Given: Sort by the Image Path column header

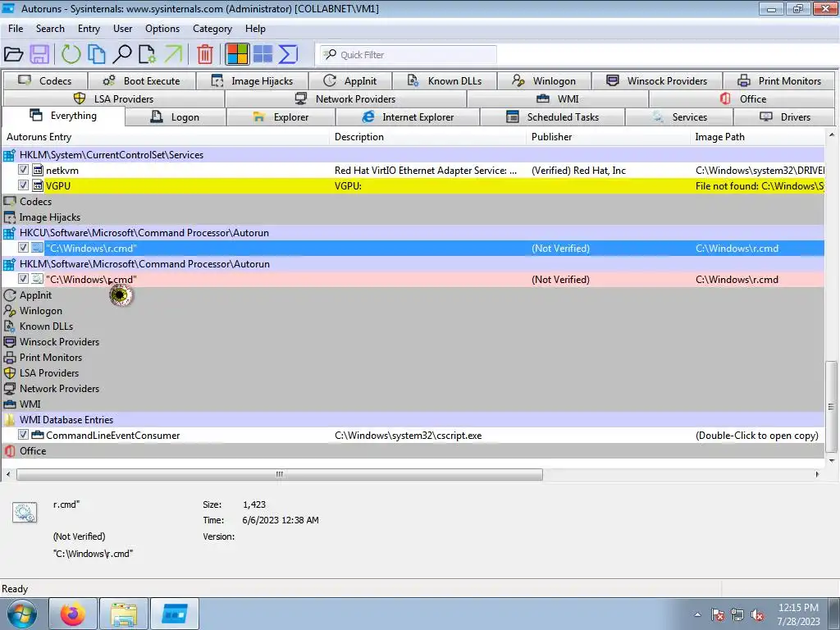Looking at the screenshot, I should tap(757, 137).
